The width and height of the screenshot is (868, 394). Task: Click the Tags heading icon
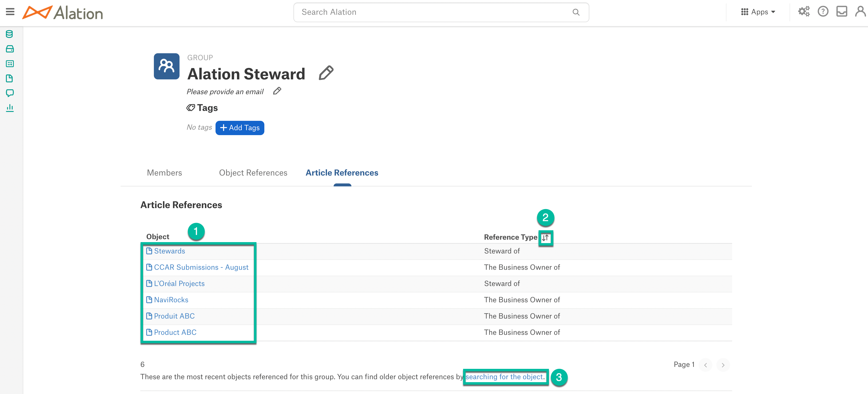[191, 107]
